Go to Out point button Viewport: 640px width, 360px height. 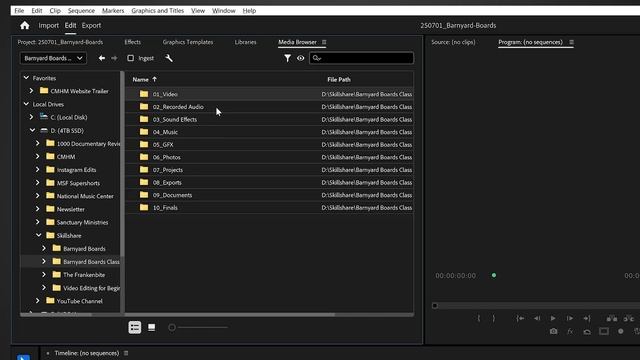[587, 318]
